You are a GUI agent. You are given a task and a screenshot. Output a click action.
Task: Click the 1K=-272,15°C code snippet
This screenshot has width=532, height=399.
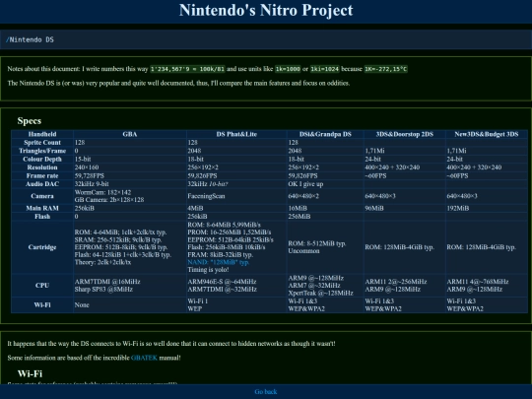(x=386, y=69)
